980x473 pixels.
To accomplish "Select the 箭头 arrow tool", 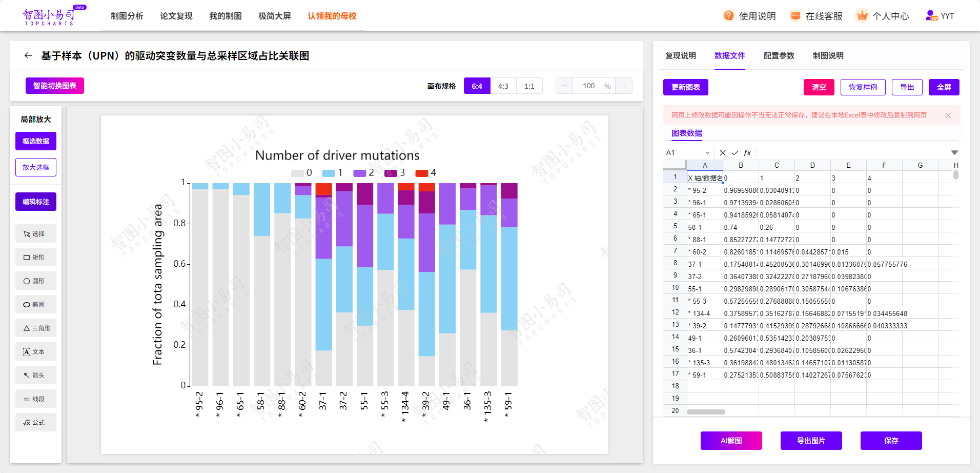I will coord(36,375).
